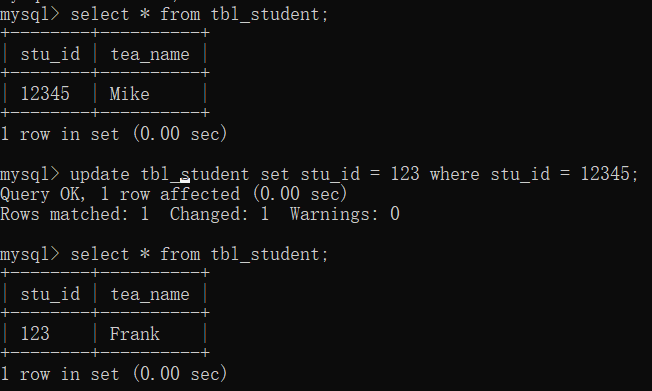Click the 'tea_name' header in first table

click(x=150, y=54)
